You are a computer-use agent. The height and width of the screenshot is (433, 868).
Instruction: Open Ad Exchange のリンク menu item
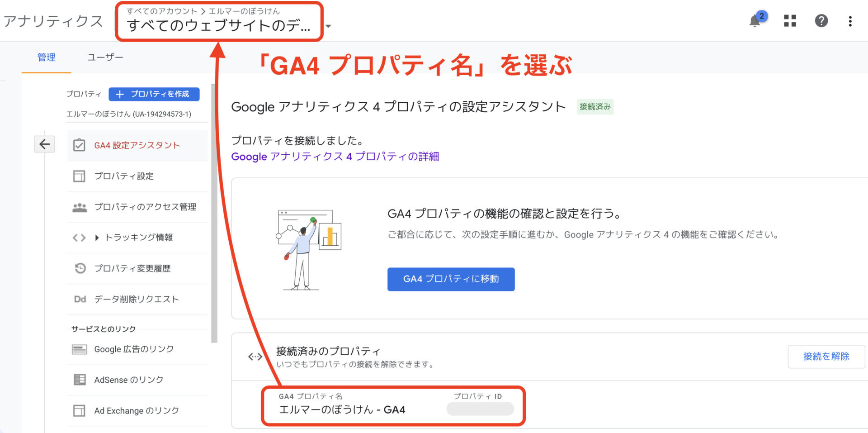(137, 411)
